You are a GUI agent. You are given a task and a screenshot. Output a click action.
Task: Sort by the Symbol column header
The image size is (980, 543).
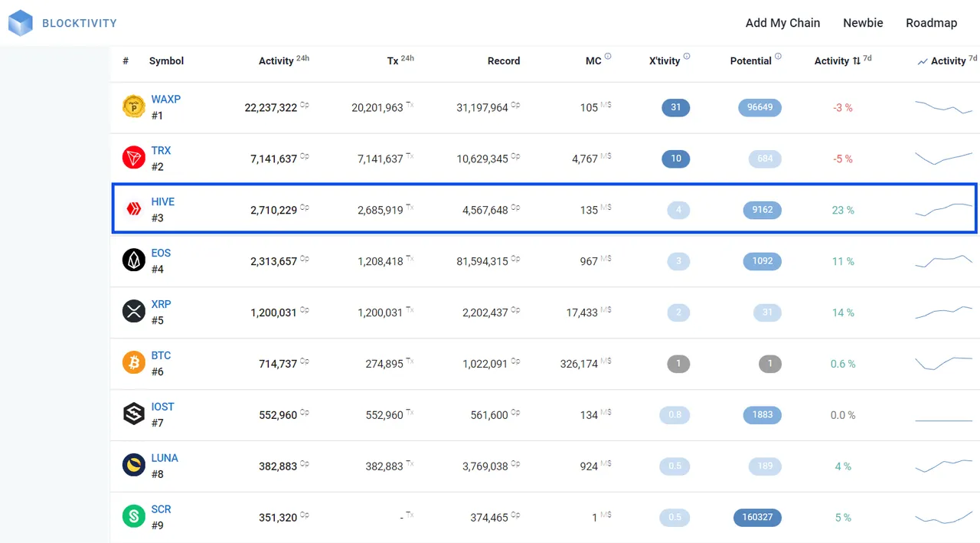[x=166, y=61]
